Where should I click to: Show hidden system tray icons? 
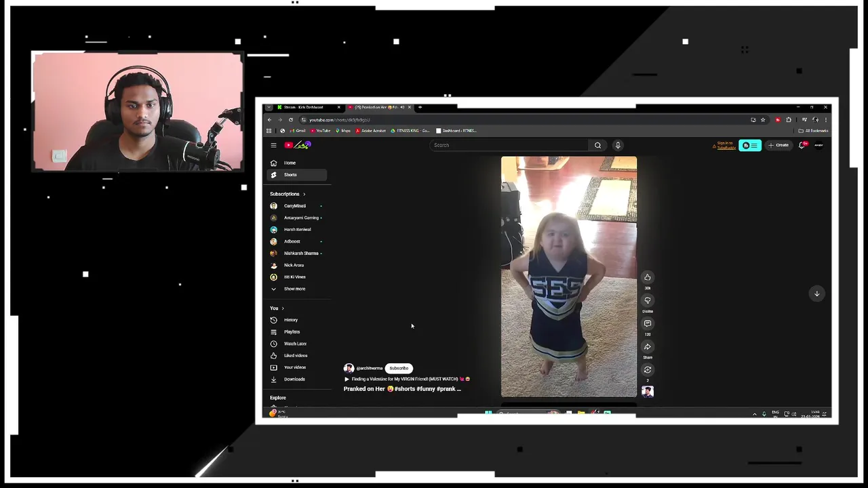coord(755,414)
